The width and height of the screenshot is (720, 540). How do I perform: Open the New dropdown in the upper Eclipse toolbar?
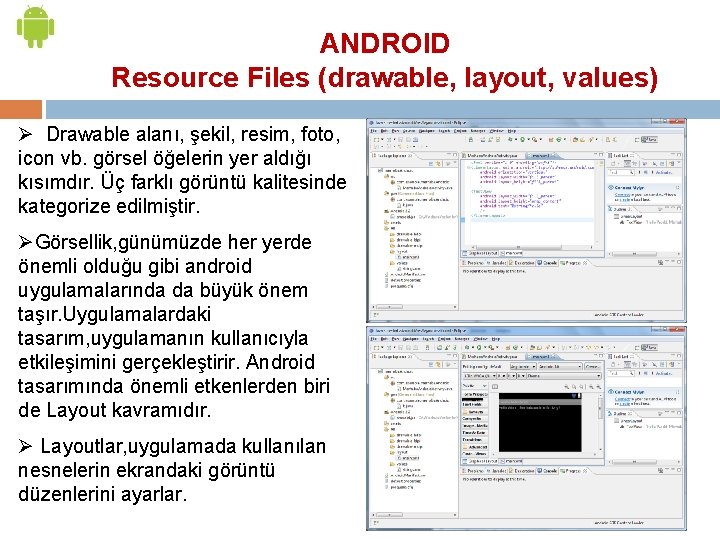(x=382, y=139)
